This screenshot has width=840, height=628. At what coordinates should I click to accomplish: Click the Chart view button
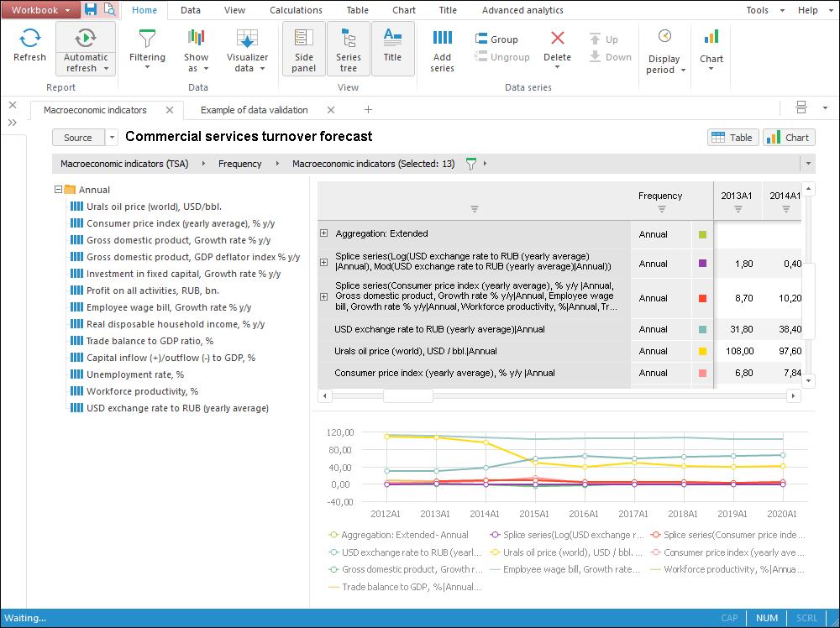tap(789, 138)
